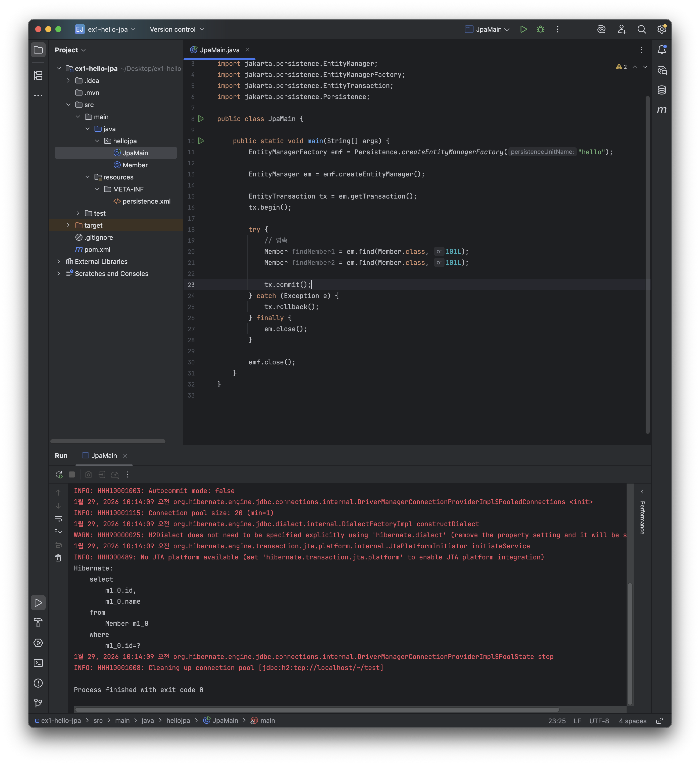Open the Problems tool window
Screen dimensions: 700x765
(38, 683)
